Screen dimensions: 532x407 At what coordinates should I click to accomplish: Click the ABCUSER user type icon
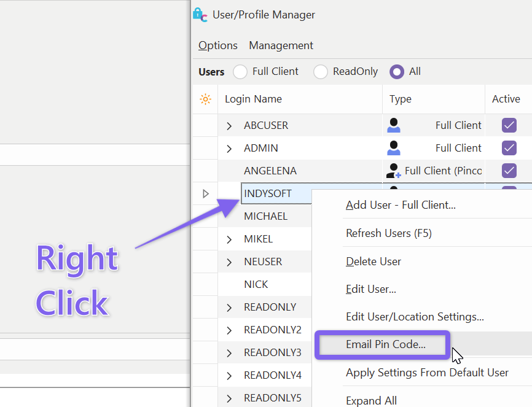point(394,125)
